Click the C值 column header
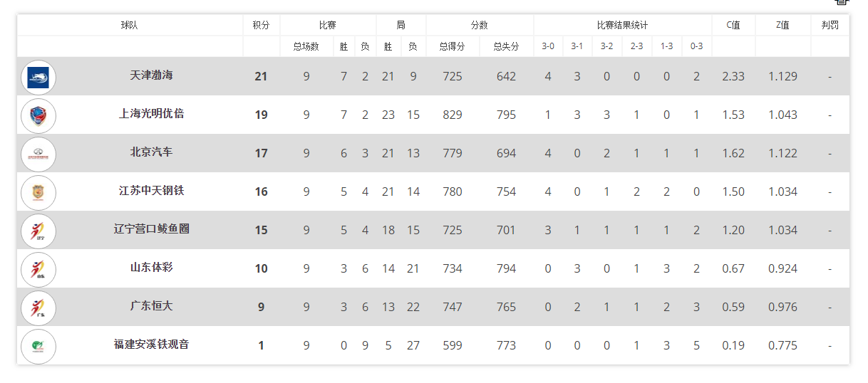Image resolution: width=868 pixels, height=383 pixels. [733, 25]
